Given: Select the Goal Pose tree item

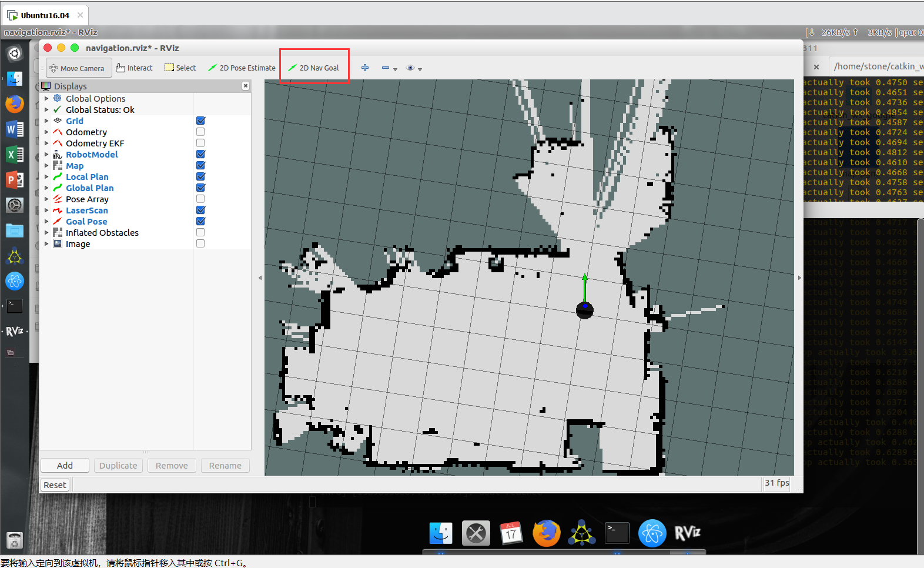Looking at the screenshot, I should (86, 222).
